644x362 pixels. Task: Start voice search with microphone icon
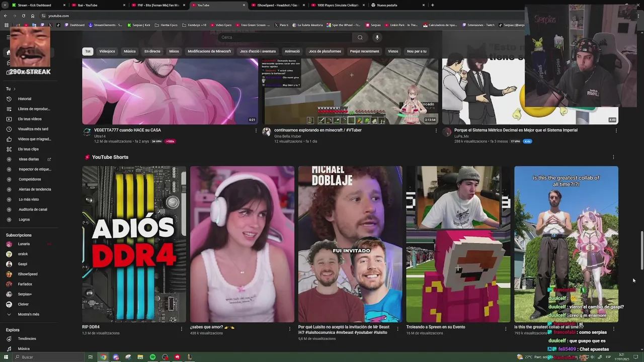click(x=377, y=37)
